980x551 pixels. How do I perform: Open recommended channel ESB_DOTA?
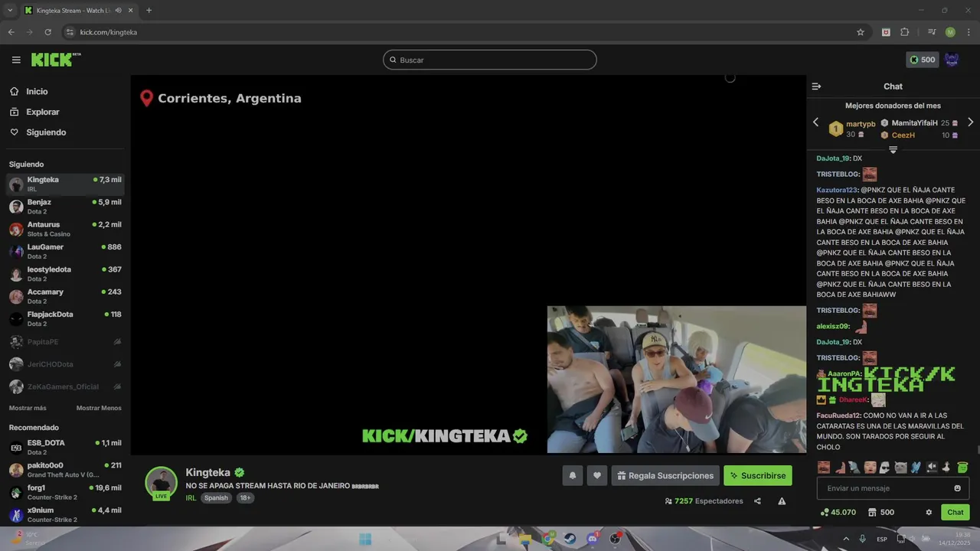point(65,448)
